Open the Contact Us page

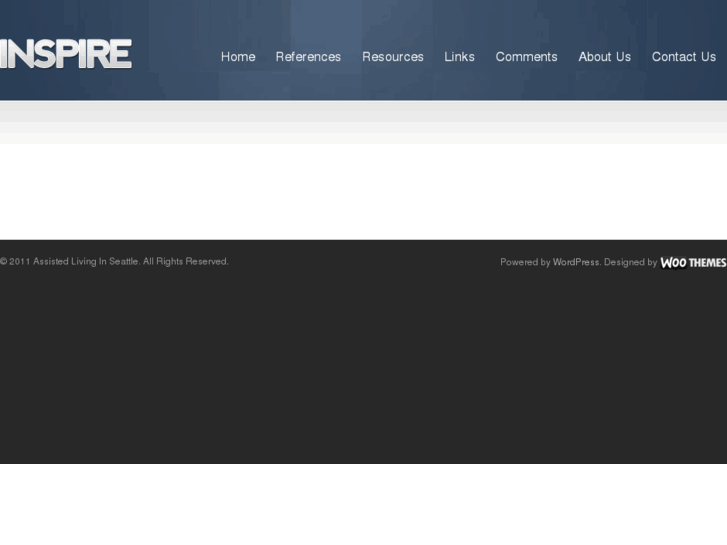(x=683, y=57)
